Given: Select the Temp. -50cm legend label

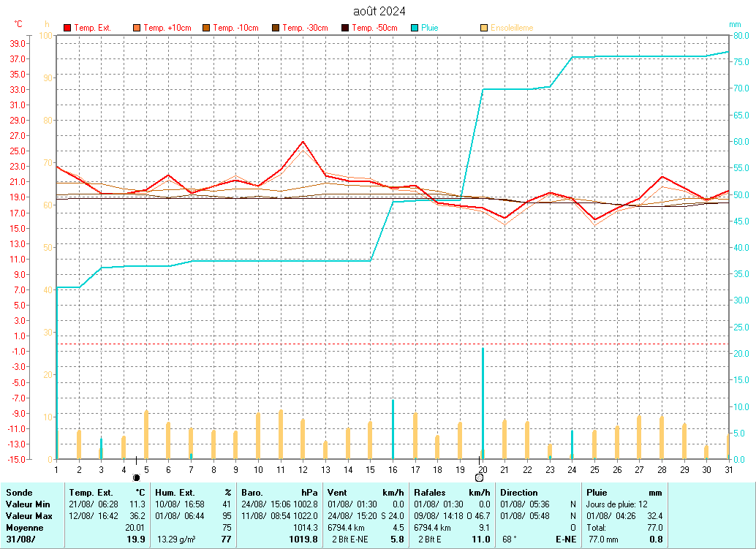Looking at the screenshot, I should click(x=374, y=28).
